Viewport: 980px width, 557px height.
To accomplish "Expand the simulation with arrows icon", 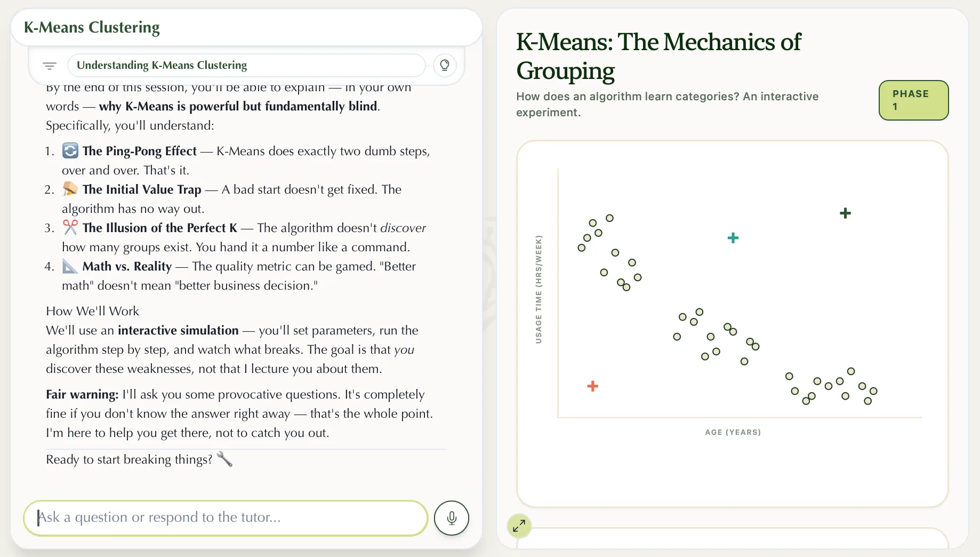I will point(519,526).
